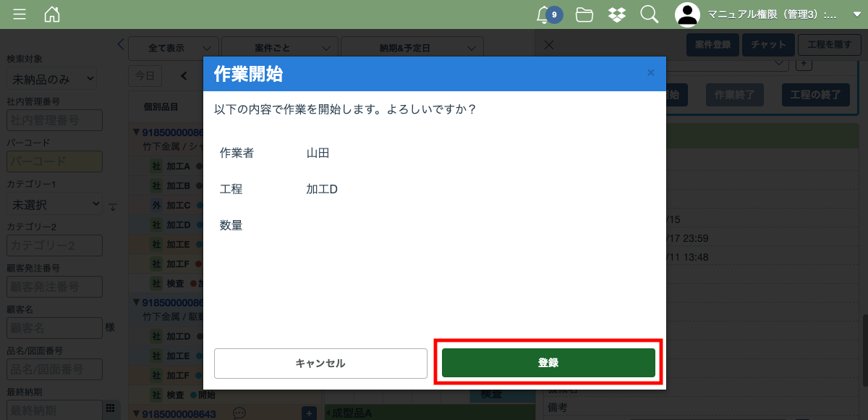The height and width of the screenshot is (420, 868).
Task: Open search with magnifier icon
Action: tap(649, 14)
